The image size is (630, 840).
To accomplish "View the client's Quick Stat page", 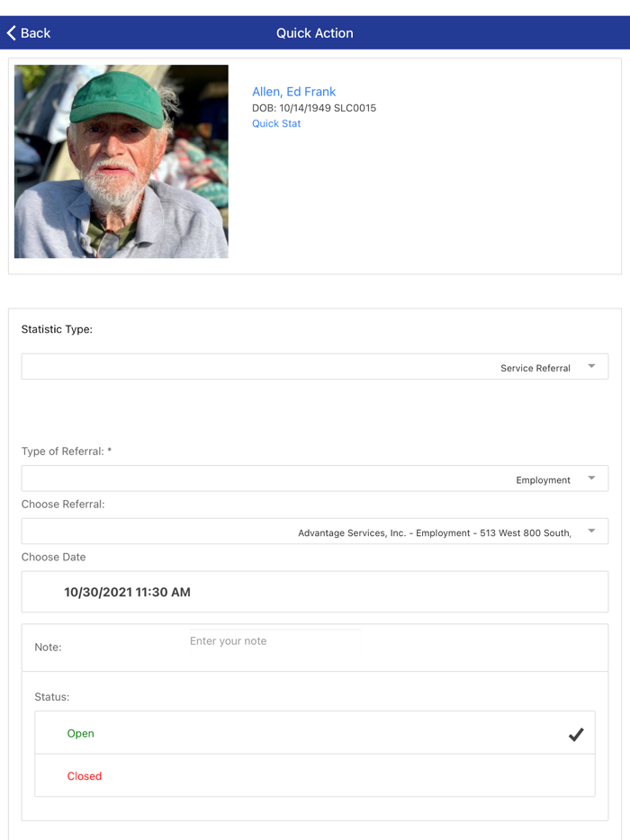I will (275, 123).
